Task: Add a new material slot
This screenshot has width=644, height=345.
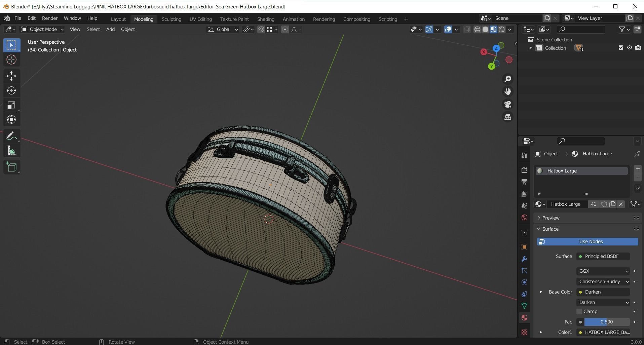Action: pos(638,169)
